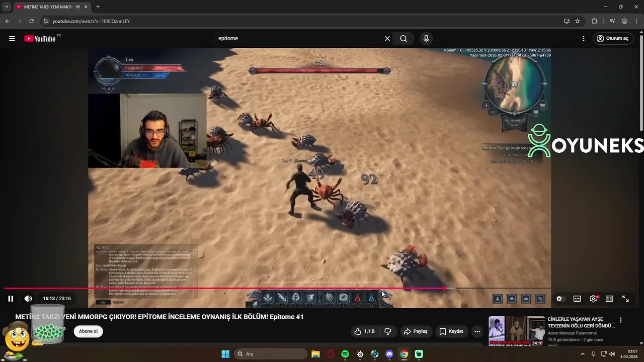Go back in browser history
The image size is (644, 362).
7,21
